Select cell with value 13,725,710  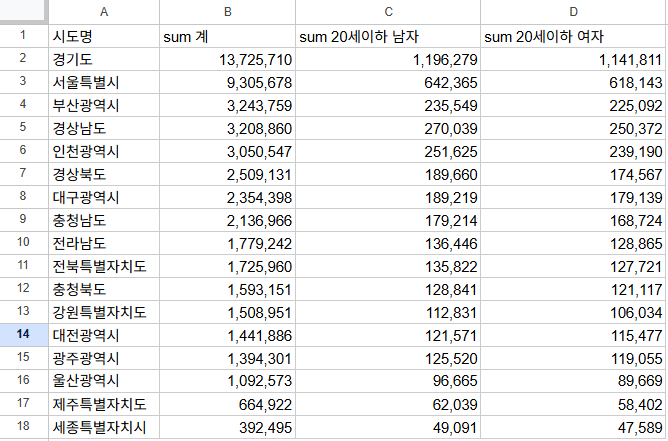[x=227, y=59]
